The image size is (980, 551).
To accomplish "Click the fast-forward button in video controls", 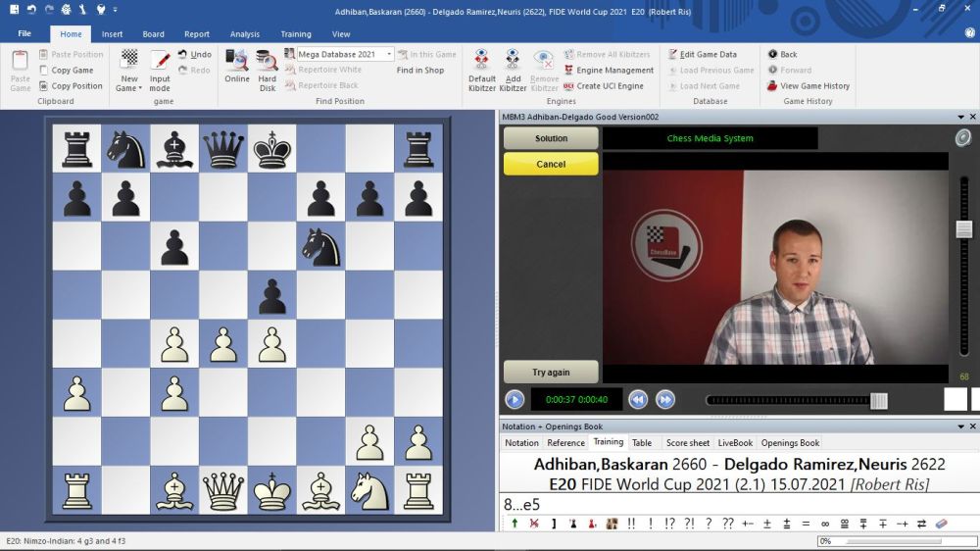I will pyautogui.click(x=665, y=399).
